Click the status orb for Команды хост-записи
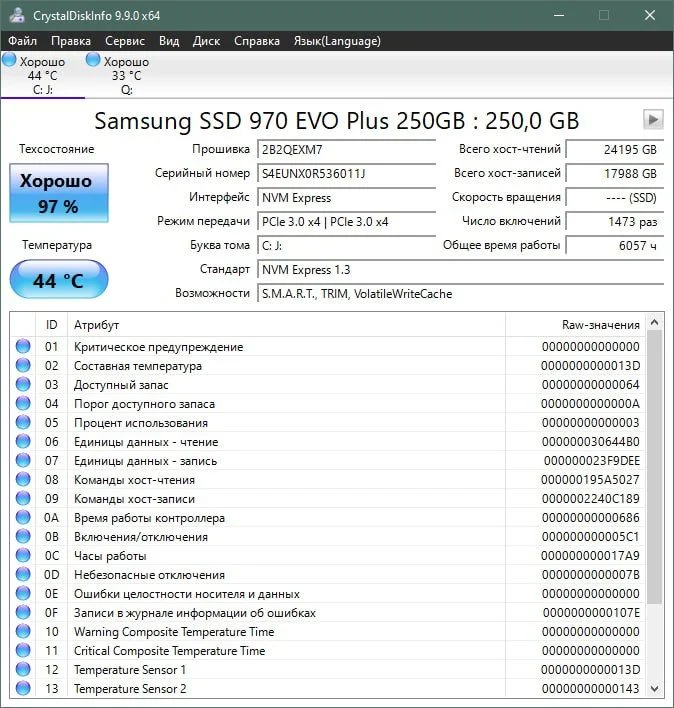This screenshot has height=708, width=674. (23, 498)
